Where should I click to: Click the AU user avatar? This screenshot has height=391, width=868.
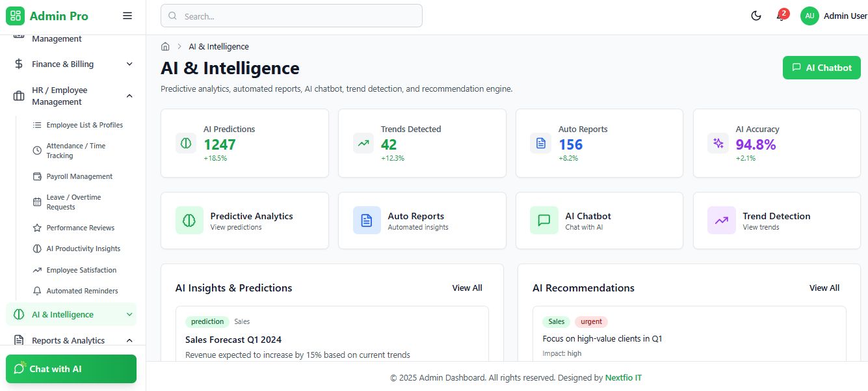(809, 16)
